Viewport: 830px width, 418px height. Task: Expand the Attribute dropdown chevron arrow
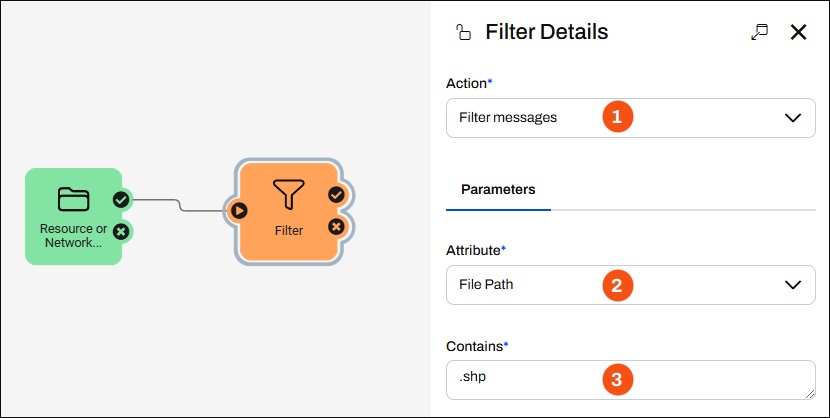[792, 285]
